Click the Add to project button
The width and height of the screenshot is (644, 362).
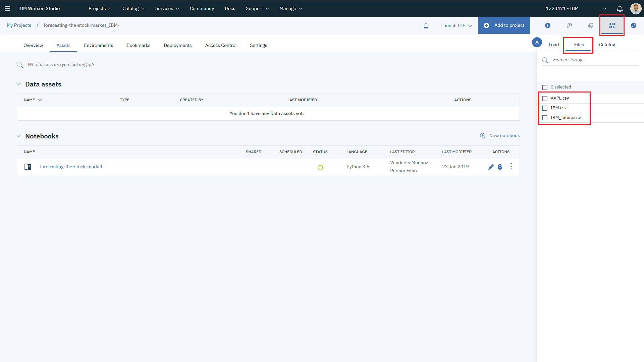504,25
